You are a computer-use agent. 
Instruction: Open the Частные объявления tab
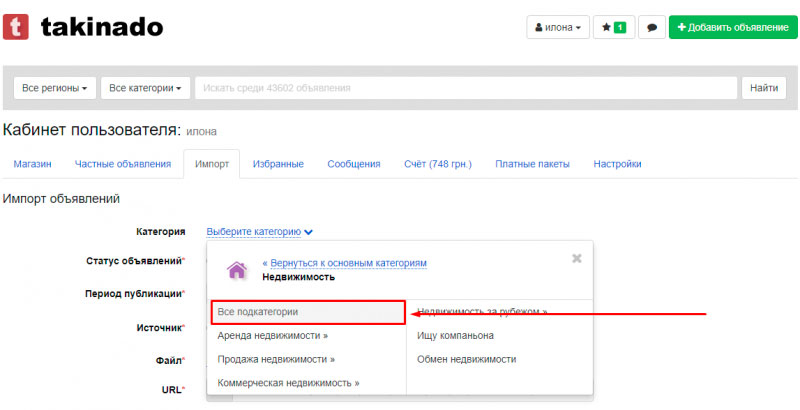(122, 164)
